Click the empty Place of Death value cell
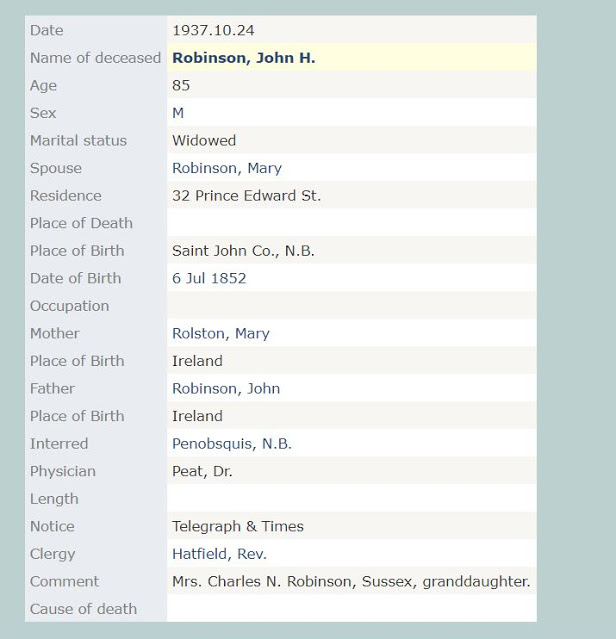This screenshot has width=616, height=639. [350, 223]
